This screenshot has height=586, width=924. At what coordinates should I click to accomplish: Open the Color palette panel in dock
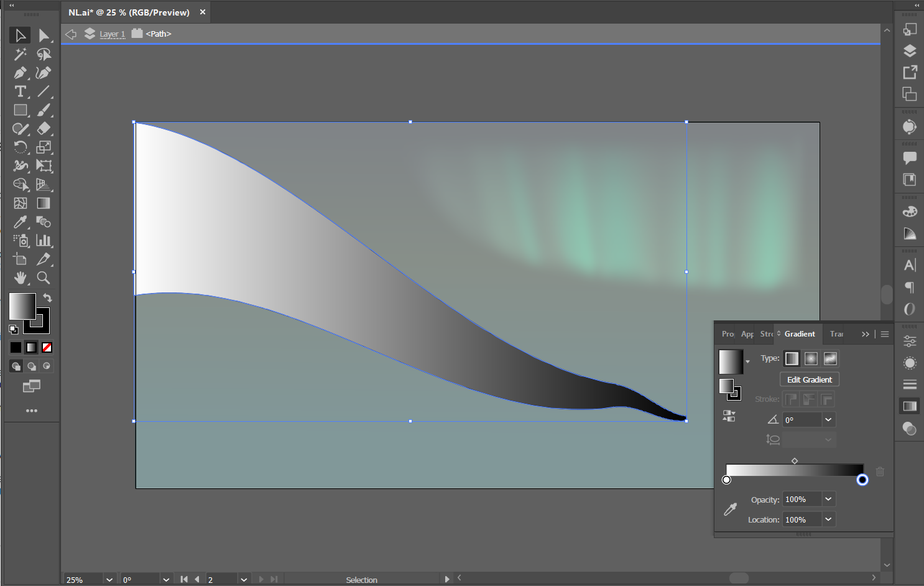(910, 212)
